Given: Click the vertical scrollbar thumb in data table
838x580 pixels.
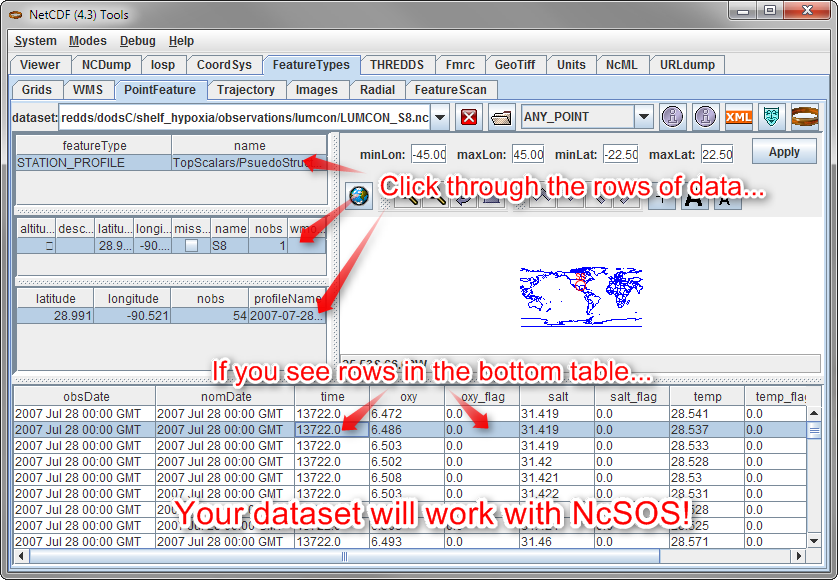Looking at the screenshot, I should tap(813, 430).
